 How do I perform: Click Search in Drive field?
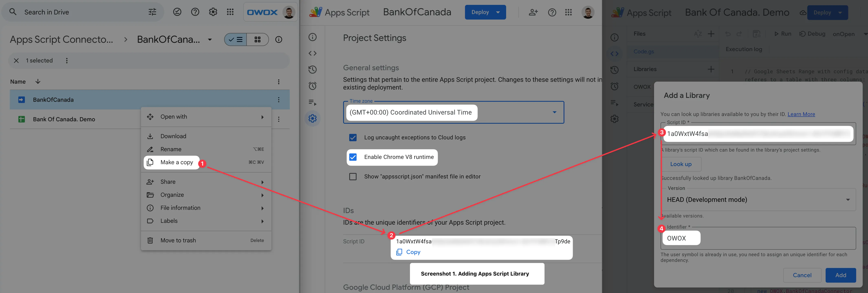pyautogui.click(x=83, y=12)
